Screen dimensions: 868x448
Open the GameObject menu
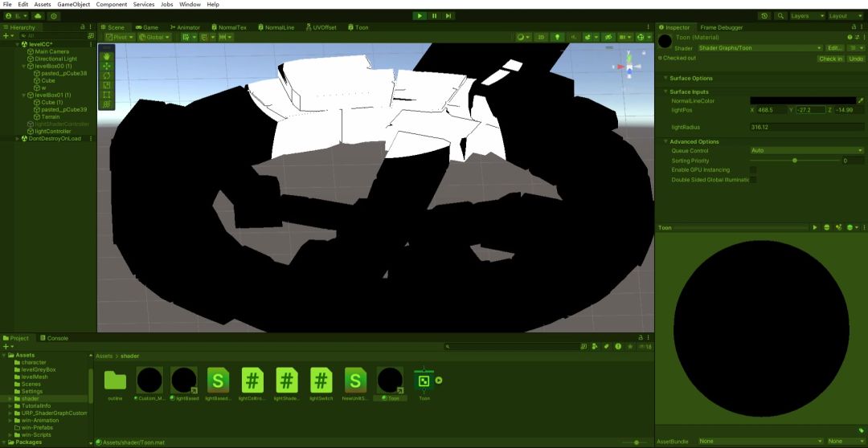(x=74, y=5)
